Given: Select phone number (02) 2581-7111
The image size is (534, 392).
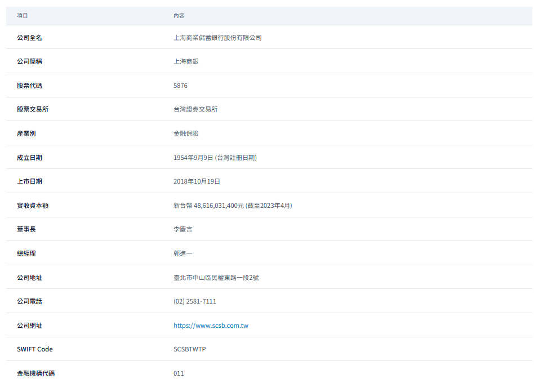Looking at the screenshot, I should 195,301.
